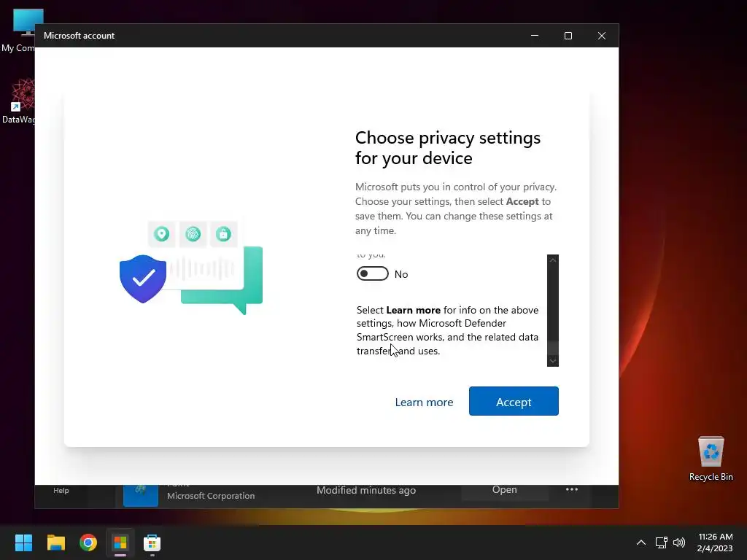Open the clock showing 11:26 AM
Screen dimensions: 747x560
(x=715, y=542)
